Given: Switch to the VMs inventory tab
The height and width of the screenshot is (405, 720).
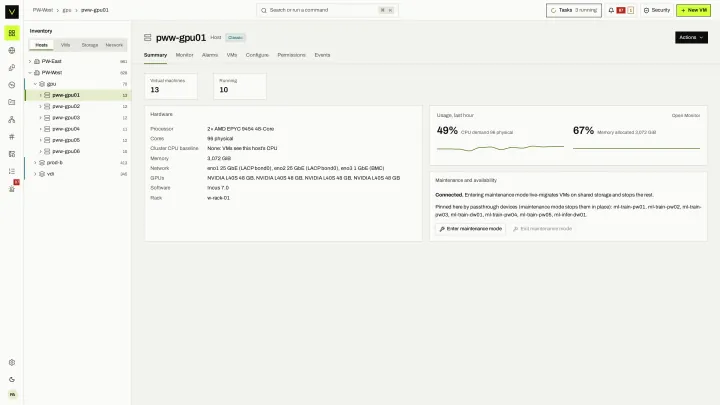Looking at the screenshot, I should [66, 45].
